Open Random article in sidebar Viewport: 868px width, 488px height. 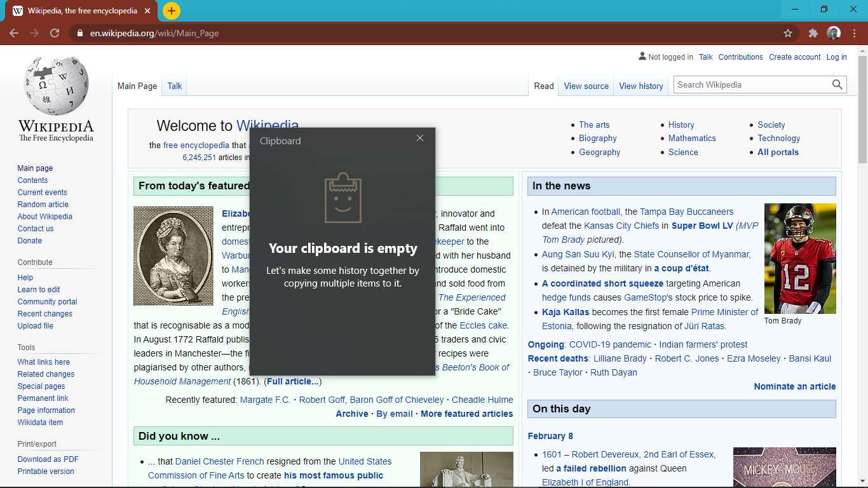click(43, 205)
